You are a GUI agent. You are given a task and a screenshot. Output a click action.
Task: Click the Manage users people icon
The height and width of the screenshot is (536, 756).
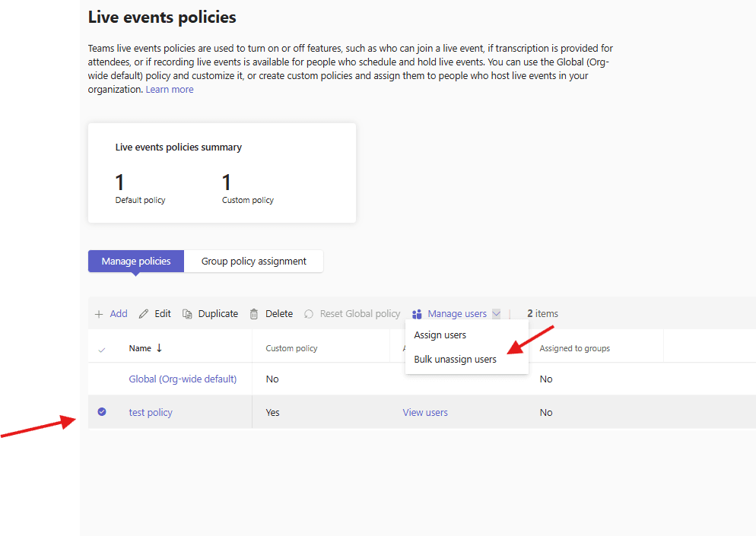pyautogui.click(x=417, y=314)
